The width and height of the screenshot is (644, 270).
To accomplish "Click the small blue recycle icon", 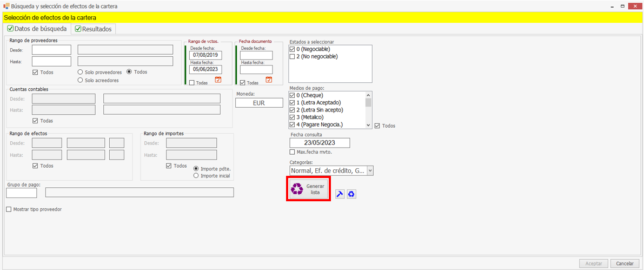I will (351, 194).
